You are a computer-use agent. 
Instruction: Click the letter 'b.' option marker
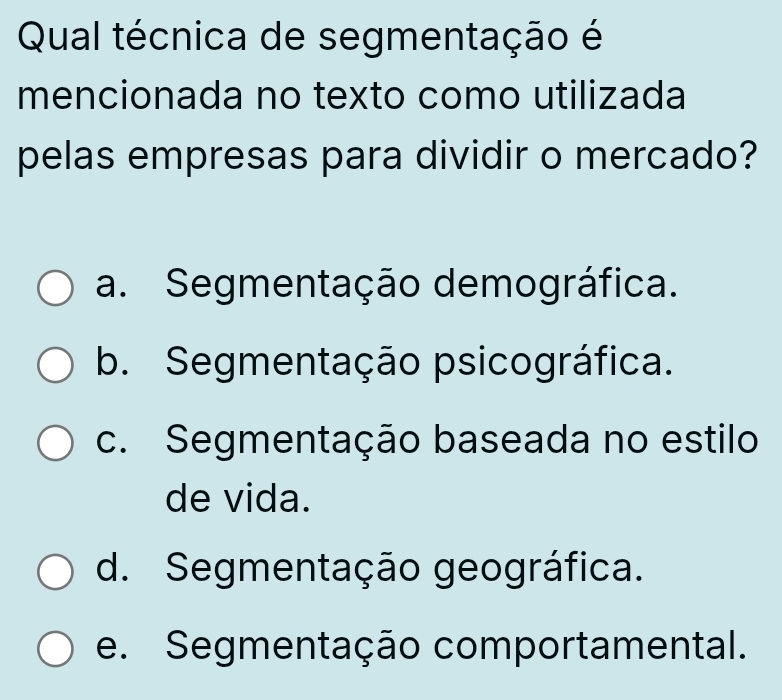coord(116,361)
